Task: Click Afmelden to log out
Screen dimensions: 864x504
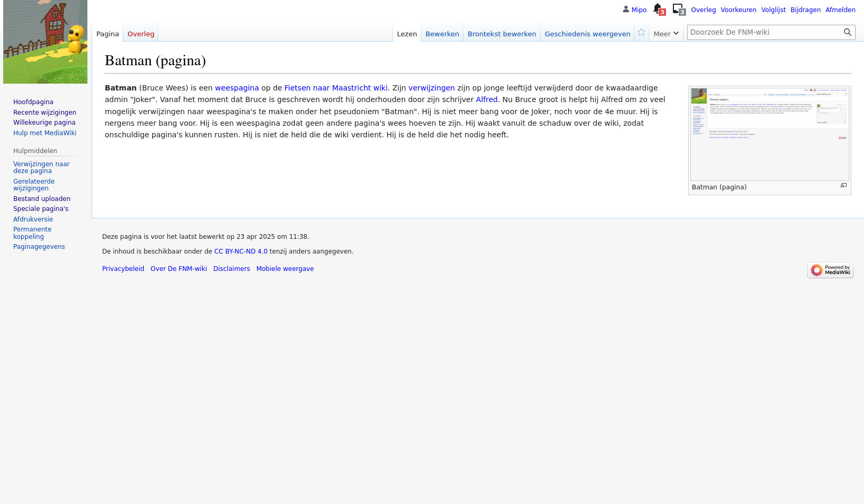Action: click(840, 10)
